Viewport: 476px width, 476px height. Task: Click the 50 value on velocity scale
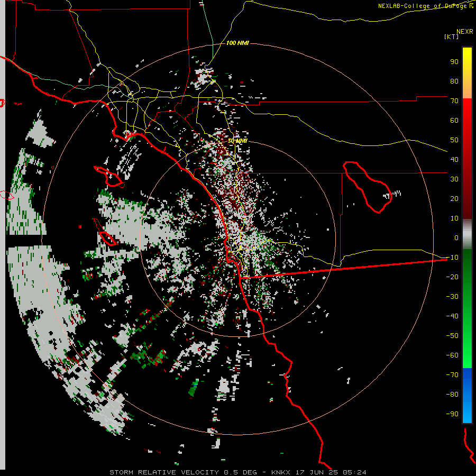click(x=454, y=140)
